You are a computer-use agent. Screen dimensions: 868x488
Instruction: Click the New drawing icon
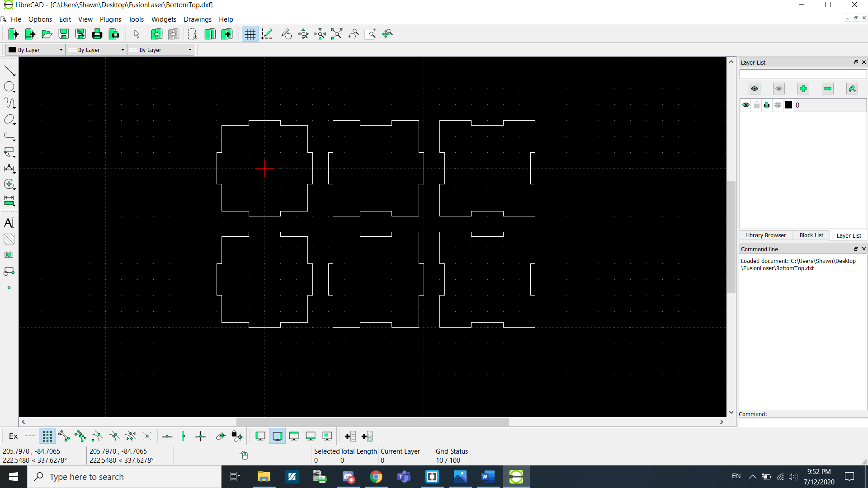click(x=13, y=34)
